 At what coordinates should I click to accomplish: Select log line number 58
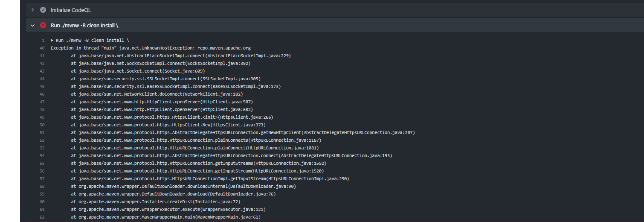coord(42,186)
